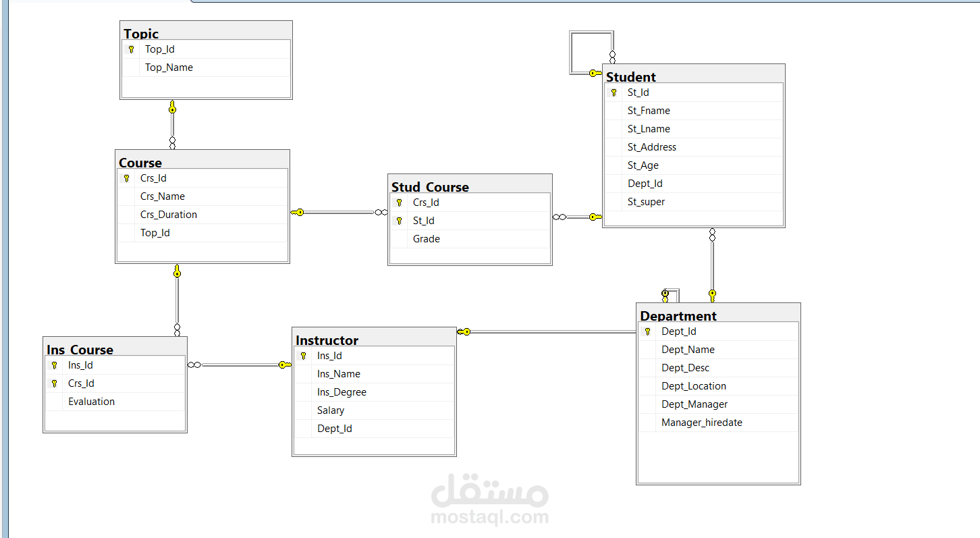980x538 pixels.
Task: Select the Crs_Duration column in Course
Action: point(202,215)
